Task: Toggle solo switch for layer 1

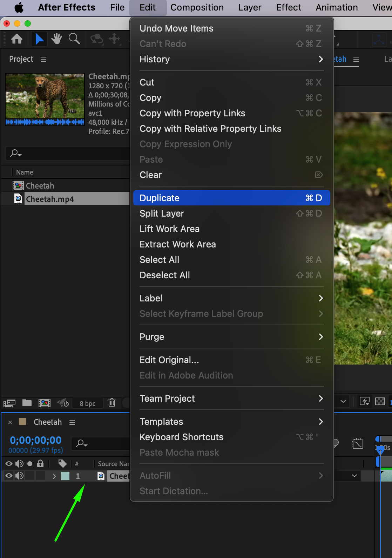Action: 30,476
